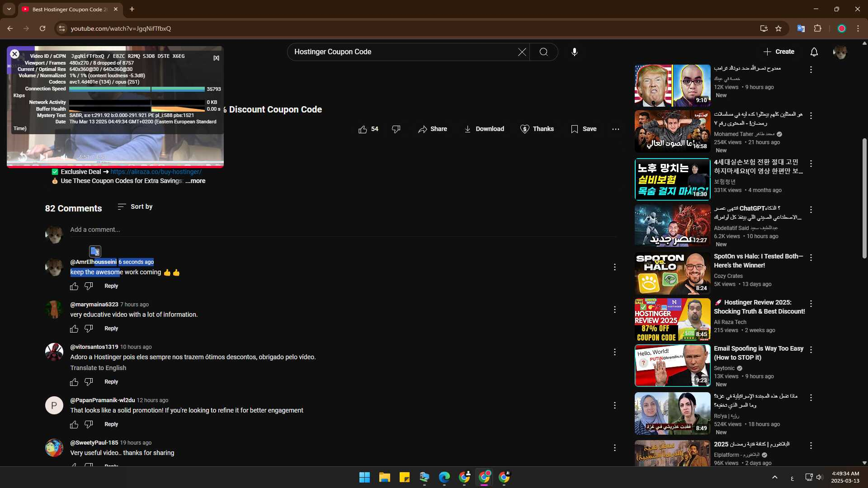
Task: Open the Create menu
Action: (778, 52)
